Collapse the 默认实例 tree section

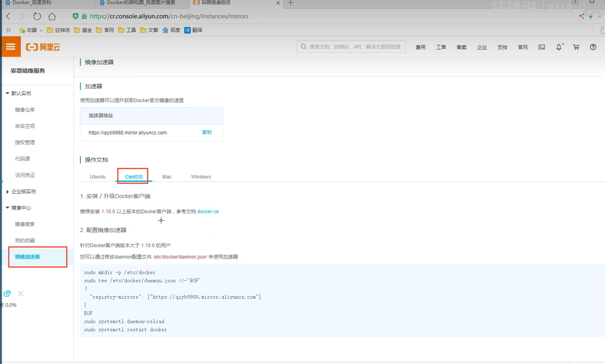(x=7, y=94)
